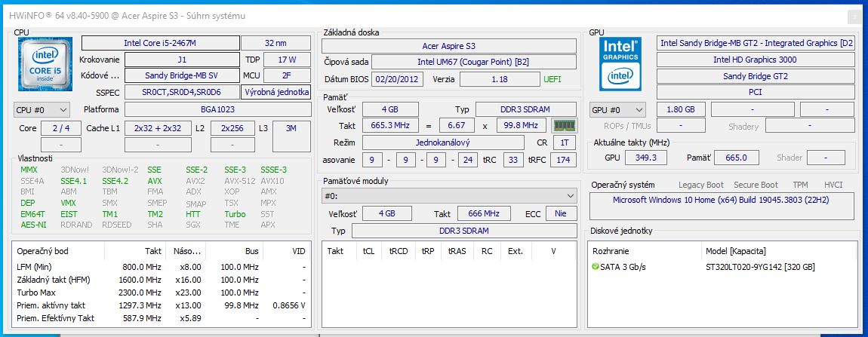Click the 1.80 GB GPU memory field
Image resolution: width=868 pixels, height=337 pixels.
coord(680,109)
